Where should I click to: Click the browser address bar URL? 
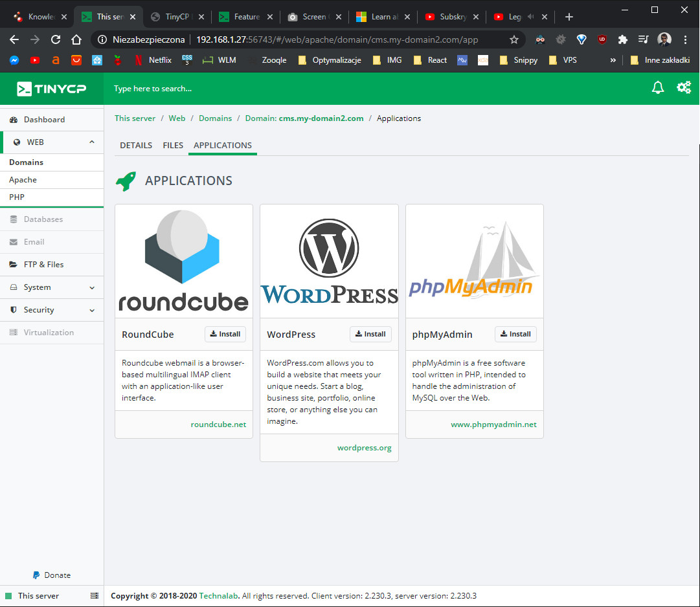coord(337,39)
